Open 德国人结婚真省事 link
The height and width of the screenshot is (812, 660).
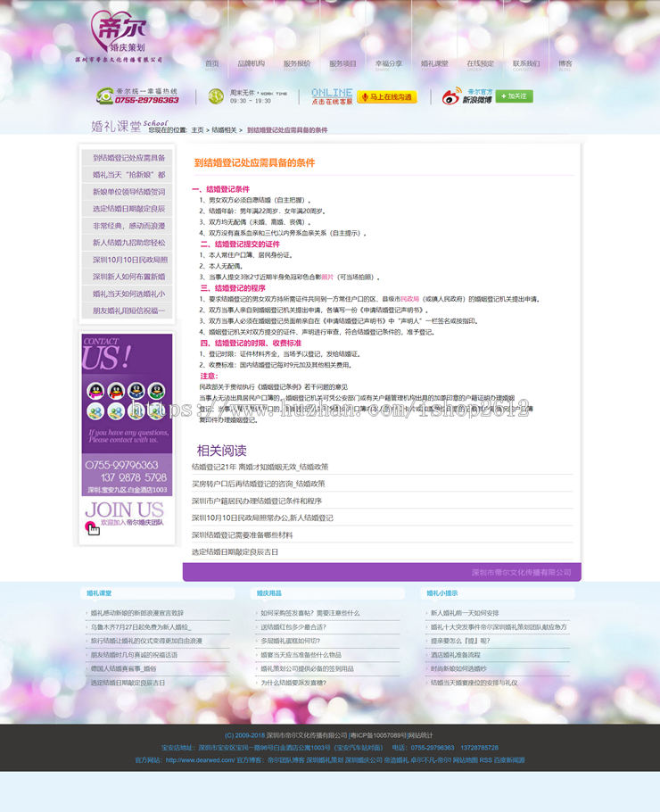[123, 668]
